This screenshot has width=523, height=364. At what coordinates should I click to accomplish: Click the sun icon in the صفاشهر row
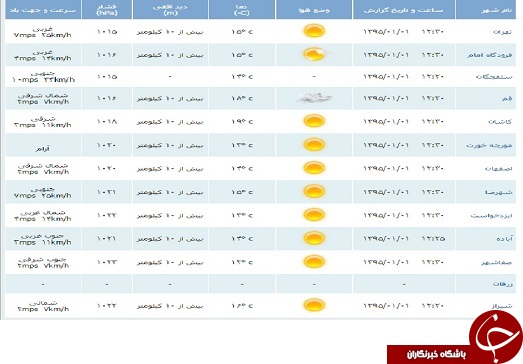tap(314, 262)
